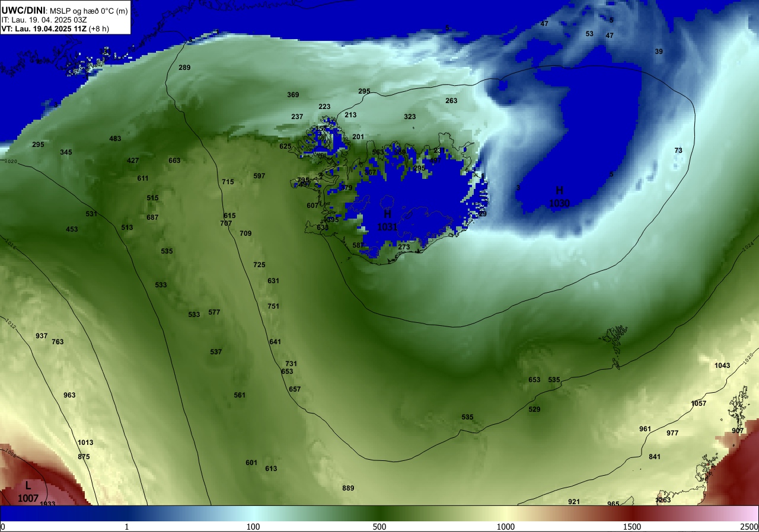Select the 663 height value

pyautogui.click(x=174, y=161)
